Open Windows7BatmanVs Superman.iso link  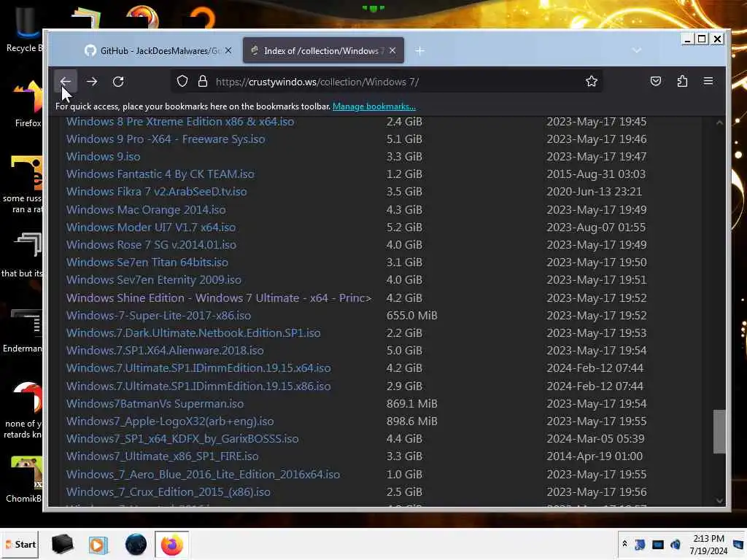pyautogui.click(x=155, y=404)
